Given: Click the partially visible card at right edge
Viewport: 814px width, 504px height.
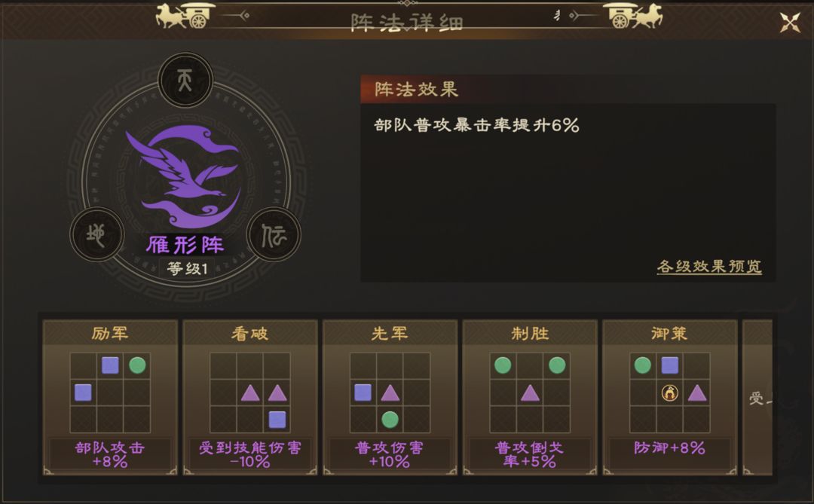Looking at the screenshot, I should tap(757, 398).
